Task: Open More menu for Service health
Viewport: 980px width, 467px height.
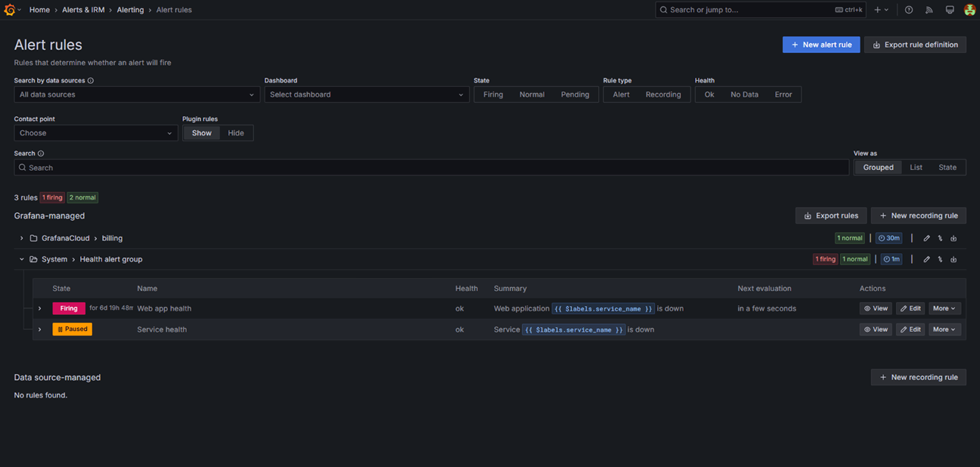Action: [944, 329]
